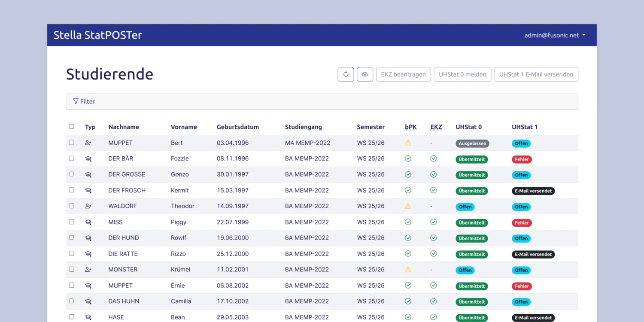Select the checkbox for MUPPET Bert

point(71,143)
